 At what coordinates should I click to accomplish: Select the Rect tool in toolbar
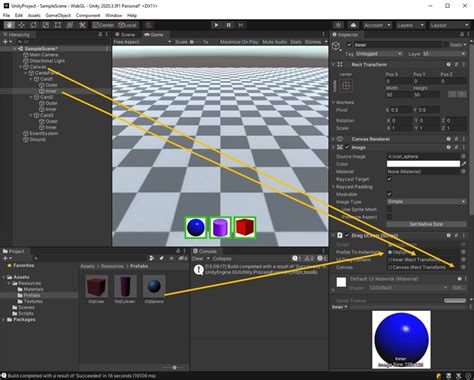coord(58,25)
